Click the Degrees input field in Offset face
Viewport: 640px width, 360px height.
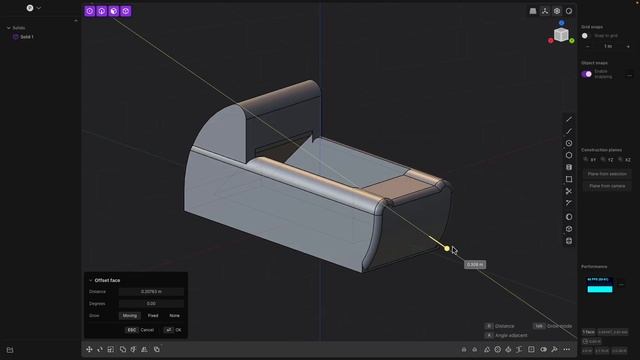tap(151, 304)
